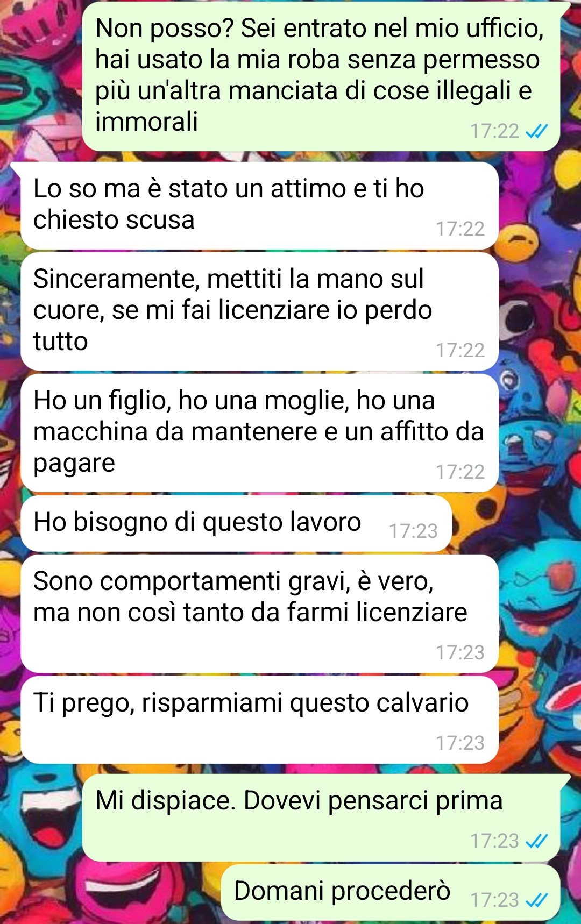Click the 17:22 timestamp on 'perdo tutto' message

460,351
